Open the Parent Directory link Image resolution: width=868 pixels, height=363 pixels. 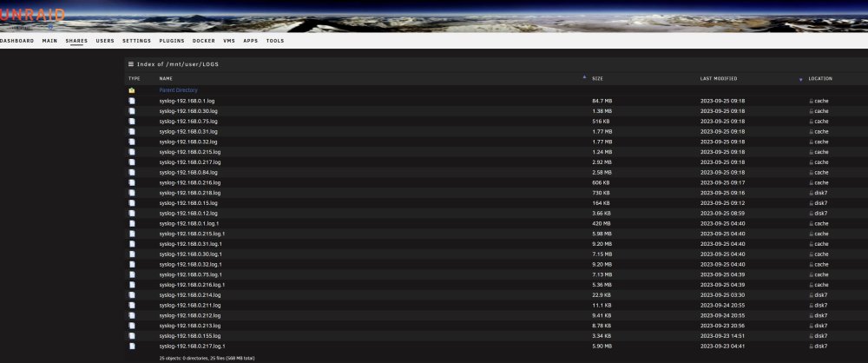178,90
